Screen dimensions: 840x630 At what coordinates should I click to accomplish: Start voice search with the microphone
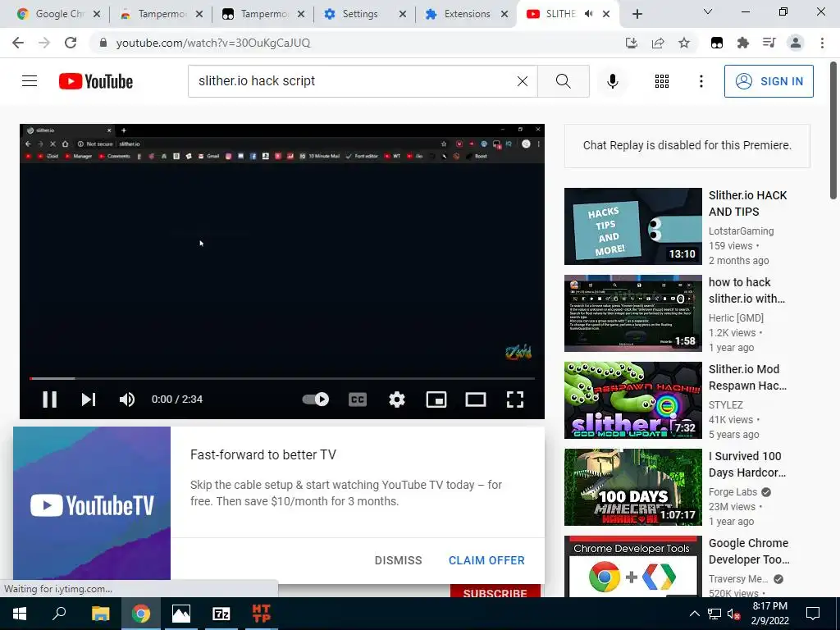(612, 81)
